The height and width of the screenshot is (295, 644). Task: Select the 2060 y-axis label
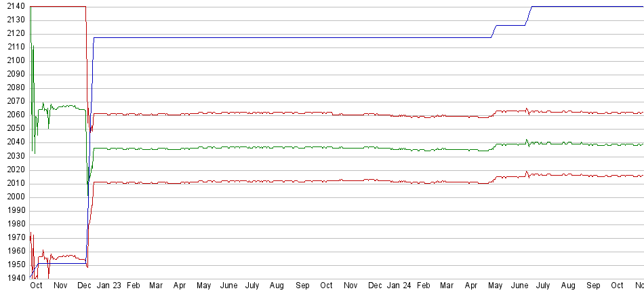[14, 115]
